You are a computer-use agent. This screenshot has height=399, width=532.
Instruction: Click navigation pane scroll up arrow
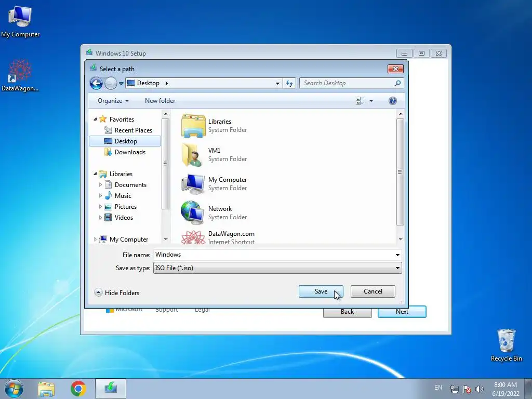(166, 114)
